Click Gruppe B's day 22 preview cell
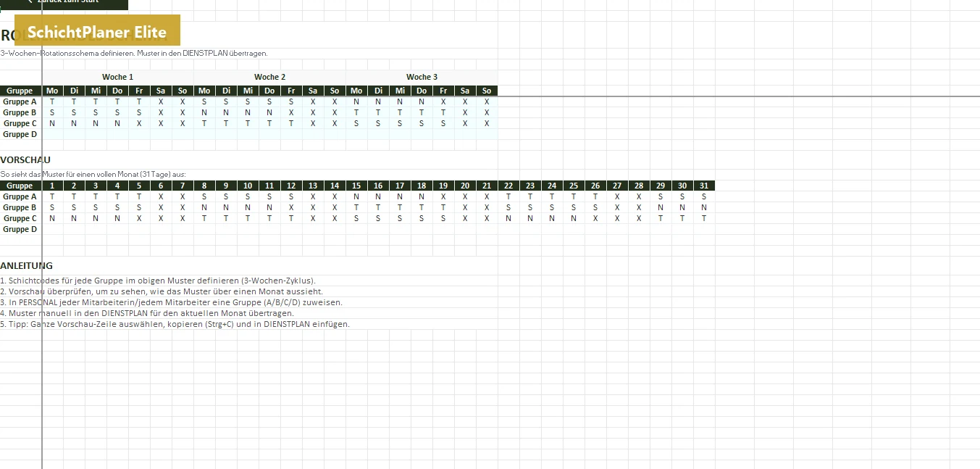 tap(508, 207)
